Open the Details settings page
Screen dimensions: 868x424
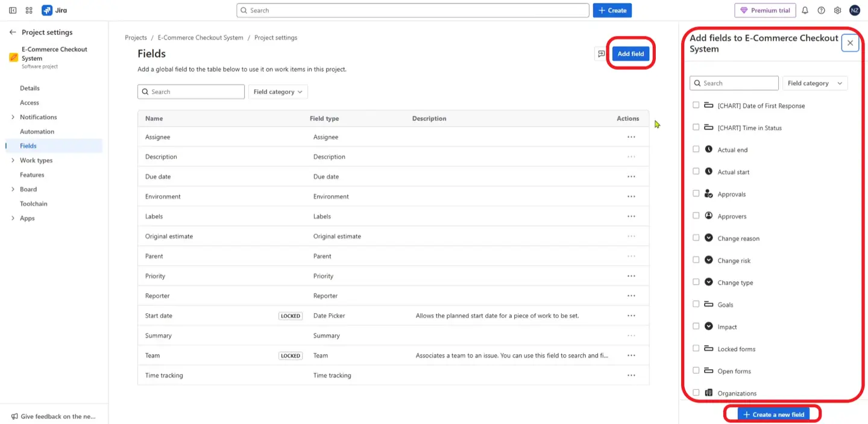click(30, 88)
